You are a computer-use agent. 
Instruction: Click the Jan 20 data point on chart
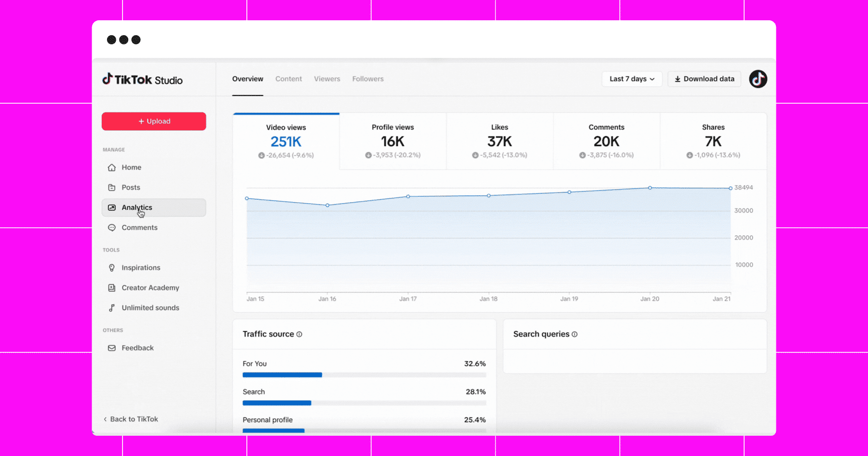click(x=650, y=188)
